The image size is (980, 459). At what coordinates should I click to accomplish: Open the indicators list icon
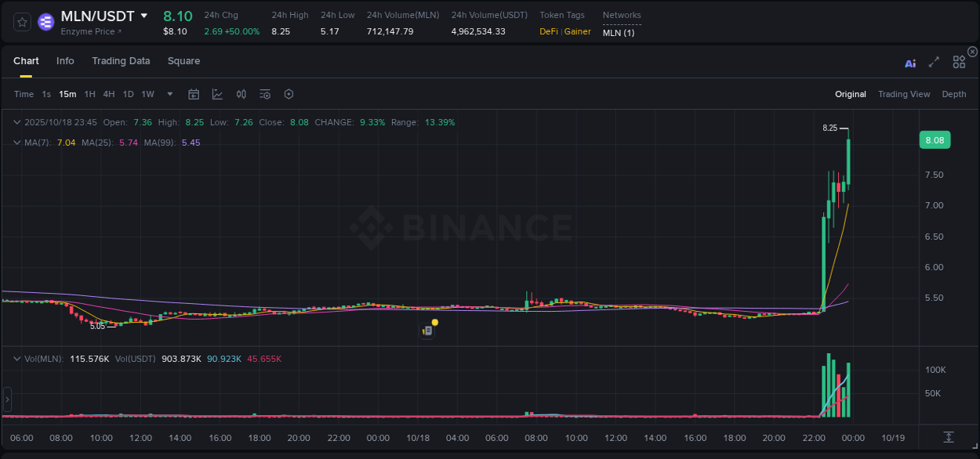coord(264,93)
